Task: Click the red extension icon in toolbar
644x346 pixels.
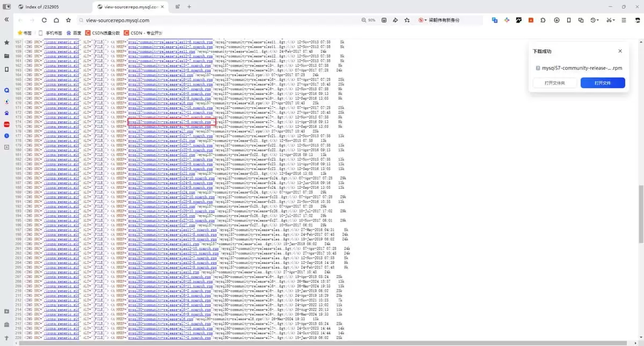Action: point(531,20)
